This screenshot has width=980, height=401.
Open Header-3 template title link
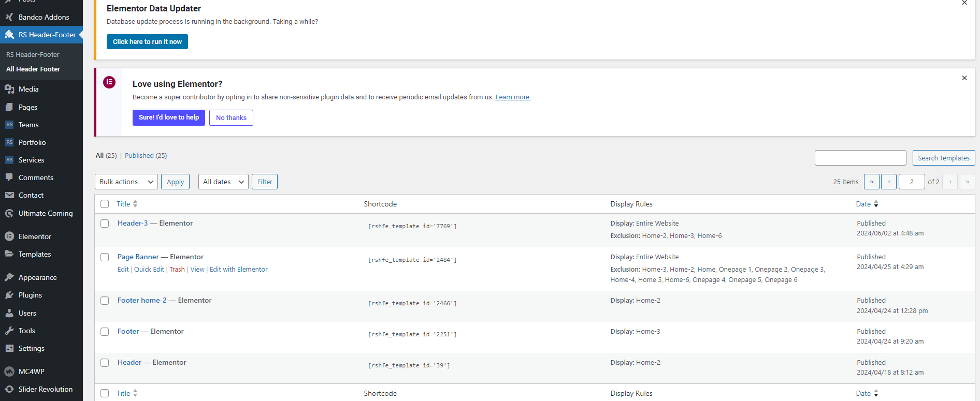pyautogui.click(x=133, y=223)
